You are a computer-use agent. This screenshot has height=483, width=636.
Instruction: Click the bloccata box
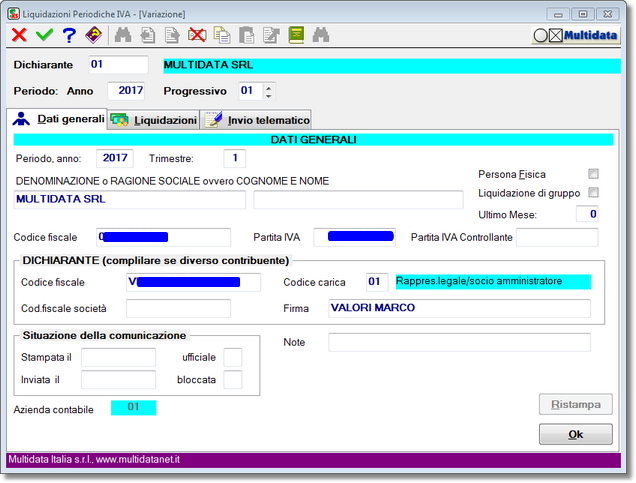click(233, 380)
